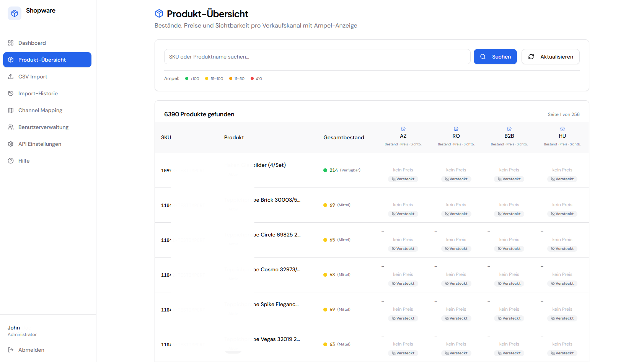The height and width of the screenshot is (362, 644).
Task: Click the B2B Versteckt badge for Brick 30003
Action: [509, 214]
